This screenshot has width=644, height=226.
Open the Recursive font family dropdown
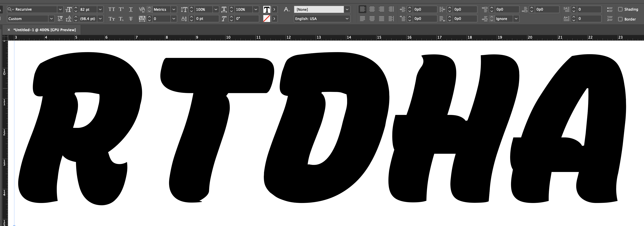pyautogui.click(x=60, y=10)
